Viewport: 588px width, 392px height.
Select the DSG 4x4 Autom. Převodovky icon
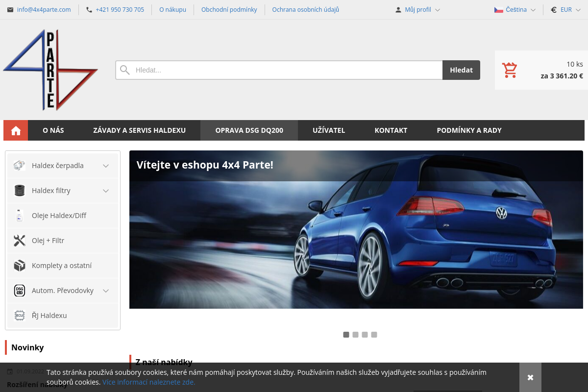[x=19, y=290]
